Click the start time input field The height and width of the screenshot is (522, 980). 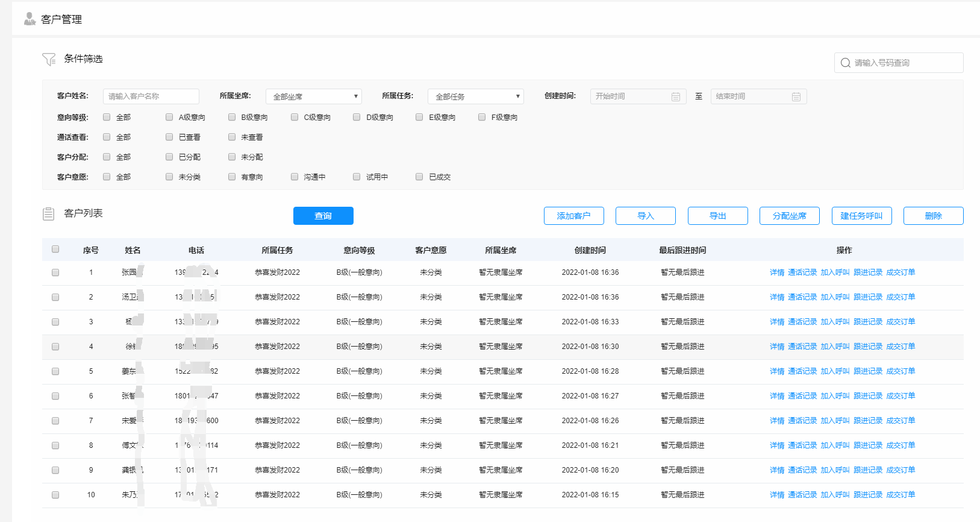[638, 96]
